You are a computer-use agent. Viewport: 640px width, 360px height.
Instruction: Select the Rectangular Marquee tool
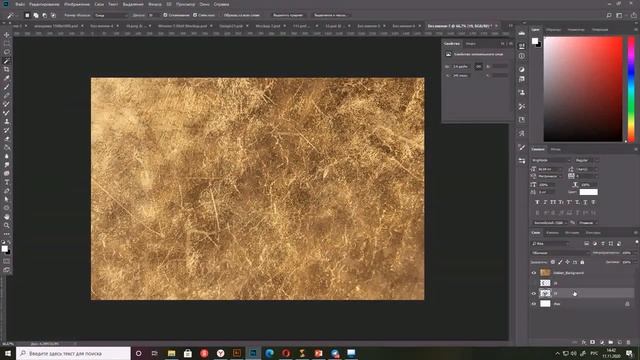click(x=7, y=44)
